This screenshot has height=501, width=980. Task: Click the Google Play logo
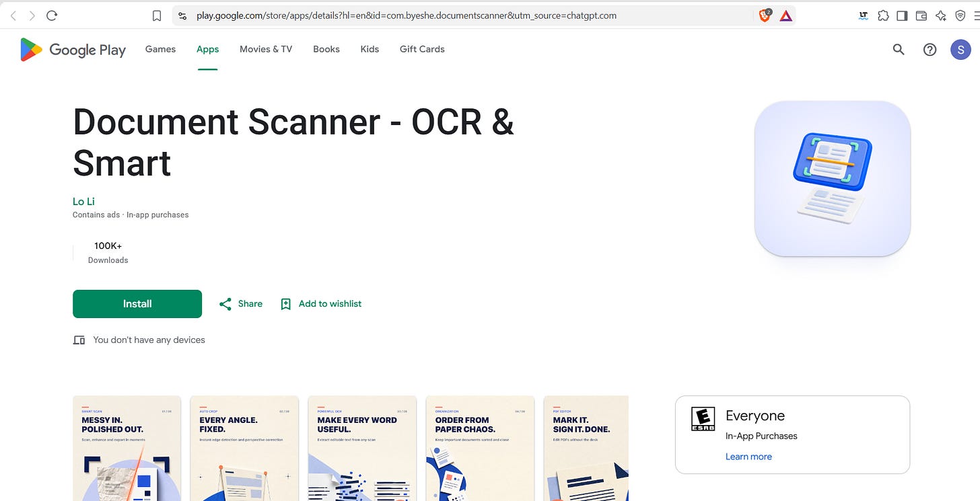[x=73, y=50]
